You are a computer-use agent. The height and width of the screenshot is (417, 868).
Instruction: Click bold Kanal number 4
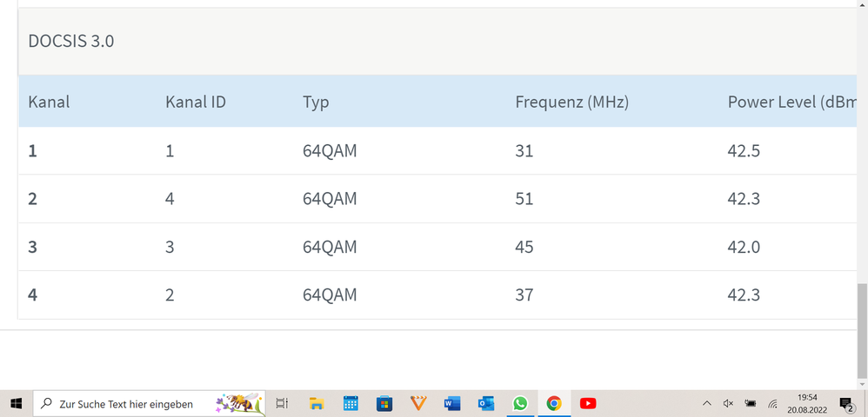pyautogui.click(x=33, y=295)
